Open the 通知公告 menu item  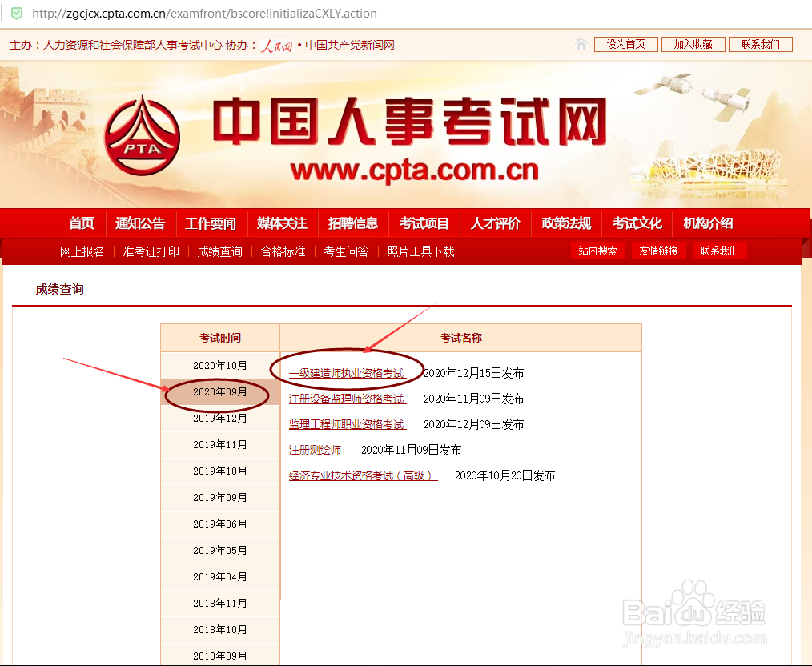(141, 223)
